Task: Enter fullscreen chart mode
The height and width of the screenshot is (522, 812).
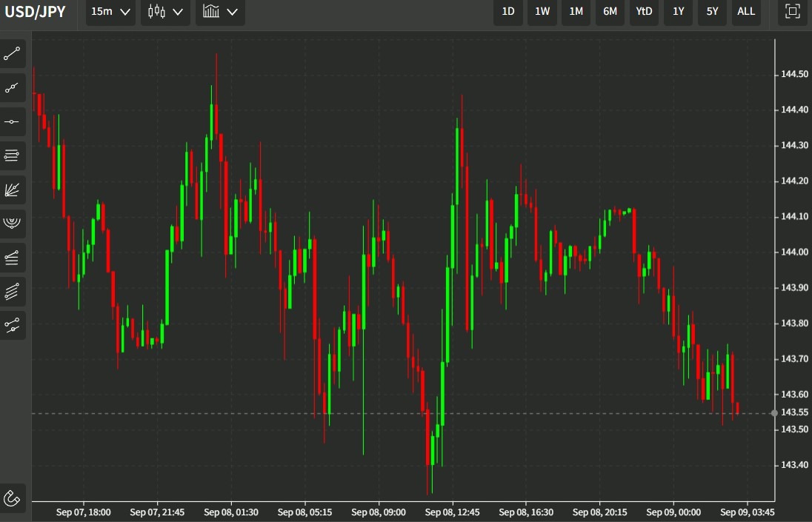Action: [x=793, y=12]
